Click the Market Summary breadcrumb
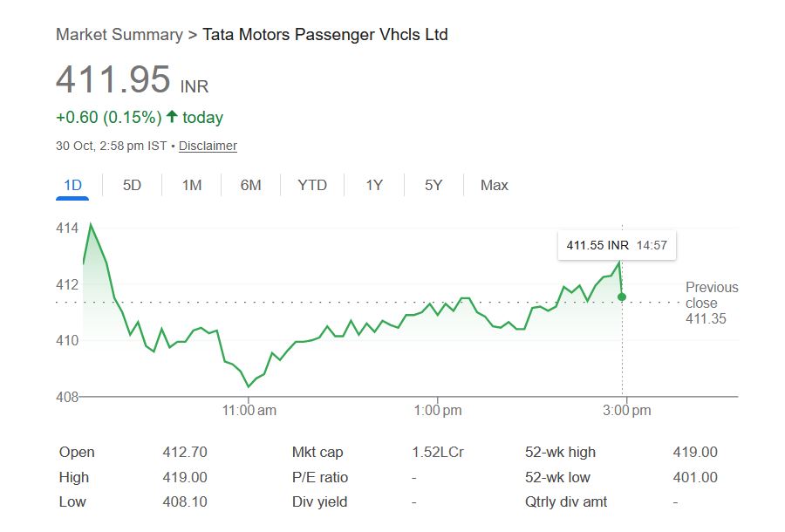Image resolution: width=785 pixels, height=532 pixels. pos(119,35)
